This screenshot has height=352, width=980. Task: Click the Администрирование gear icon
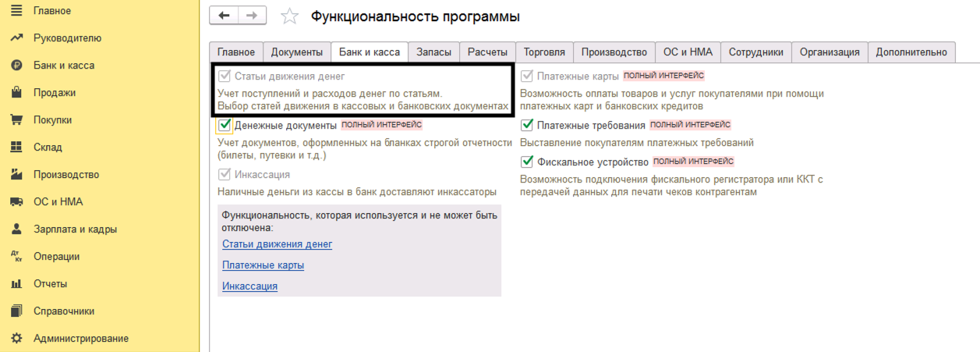click(x=16, y=339)
